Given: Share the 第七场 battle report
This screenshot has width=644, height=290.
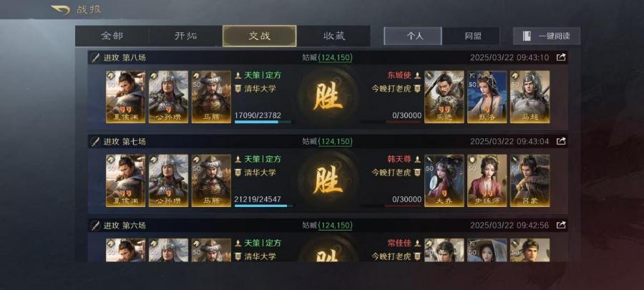Looking at the screenshot, I should click(x=561, y=141).
